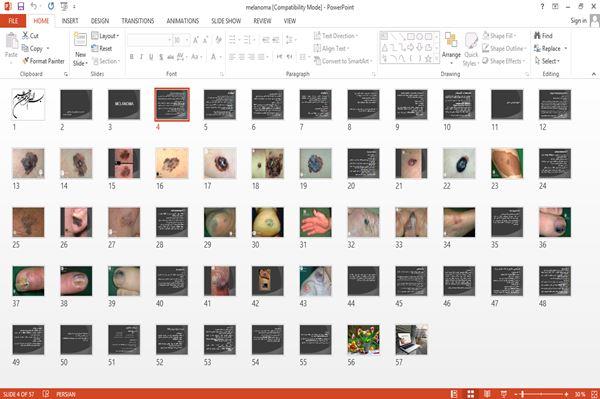Toggle Numbering list formatting
This screenshot has width=600, height=399.
click(x=248, y=40)
